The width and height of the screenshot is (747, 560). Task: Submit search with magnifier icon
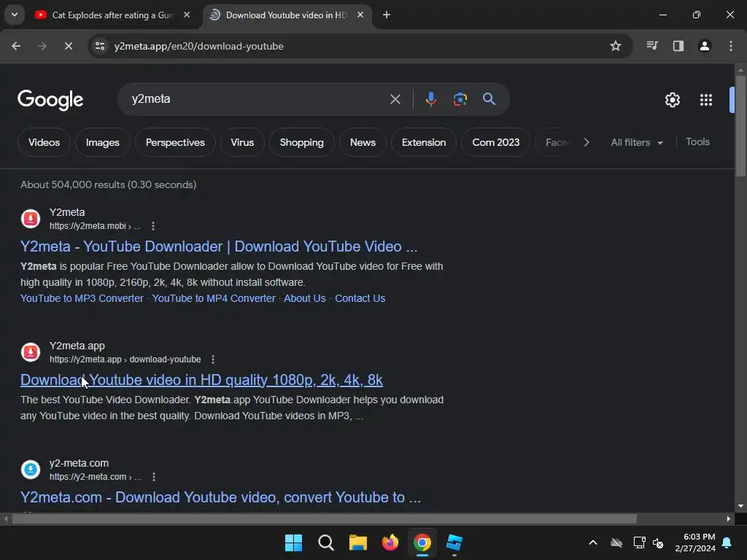tap(489, 99)
